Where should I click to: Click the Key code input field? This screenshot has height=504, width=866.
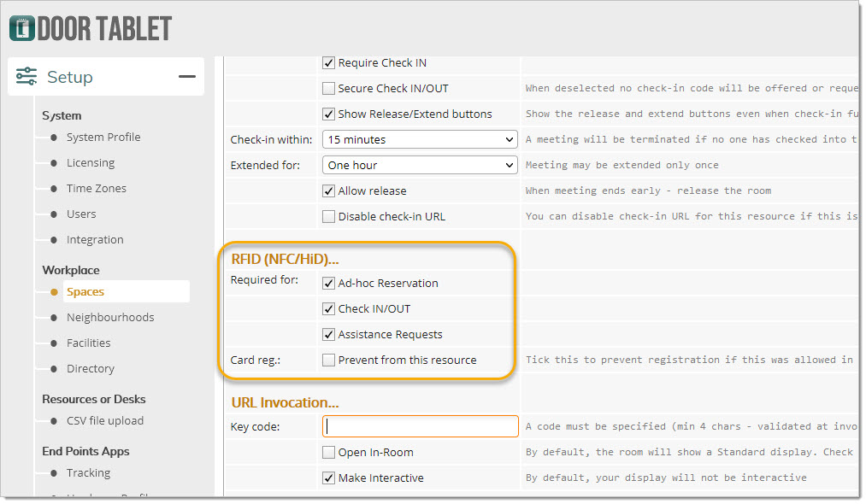click(420, 426)
